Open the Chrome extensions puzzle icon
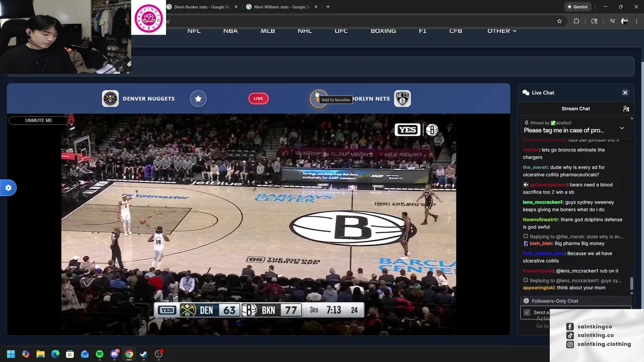This screenshot has height=362, width=644. [577, 21]
